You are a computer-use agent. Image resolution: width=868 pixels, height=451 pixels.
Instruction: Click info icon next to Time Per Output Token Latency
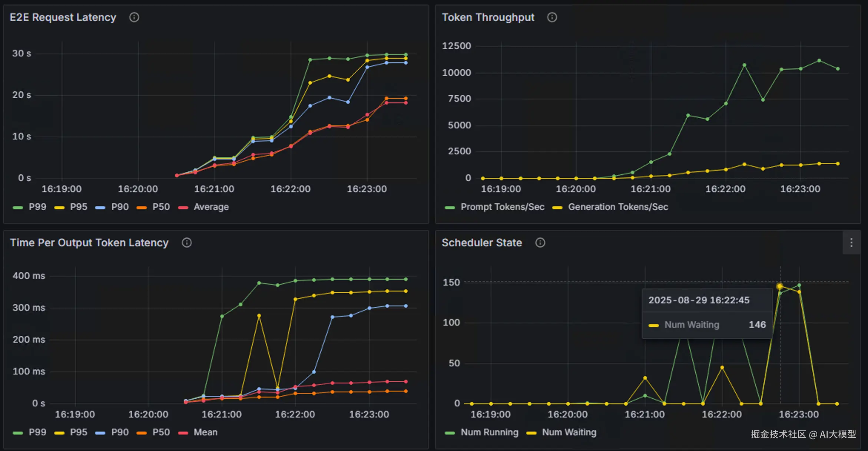186,243
